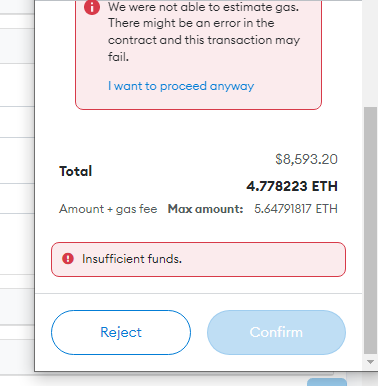Select the 5.64791817 ETH max amount
Image resolution: width=378 pixels, height=386 pixels.
point(296,209)
